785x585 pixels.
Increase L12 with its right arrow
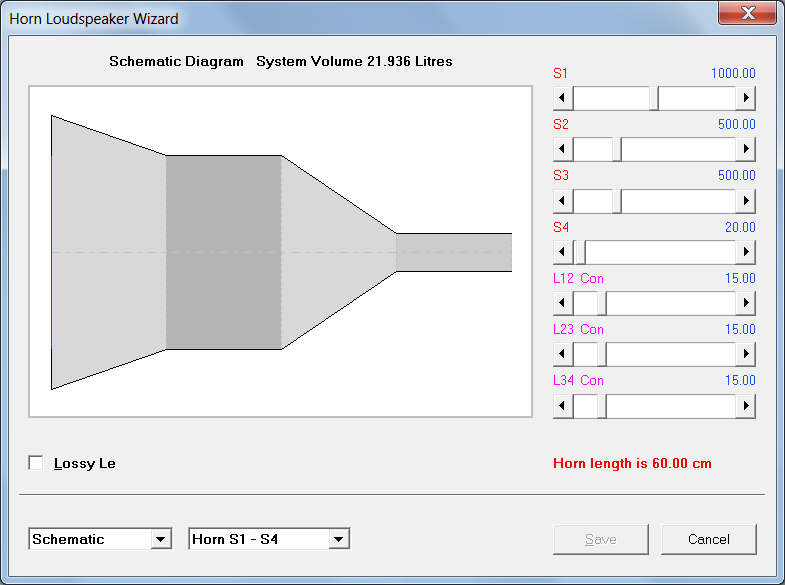coord(745,302)
